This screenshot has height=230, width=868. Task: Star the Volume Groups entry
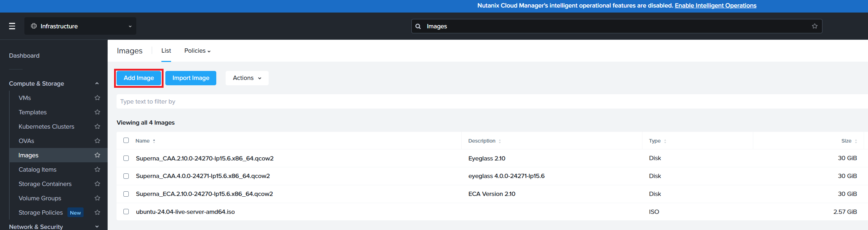click(97, 198)
